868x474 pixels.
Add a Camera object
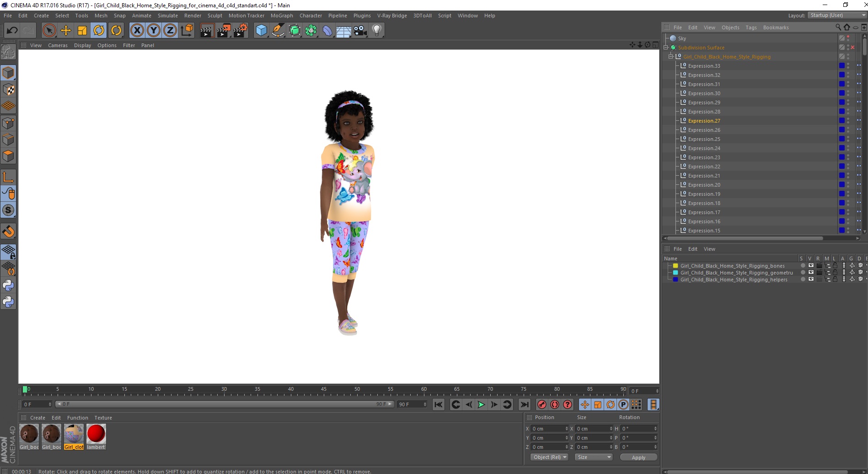click(360, 31)
